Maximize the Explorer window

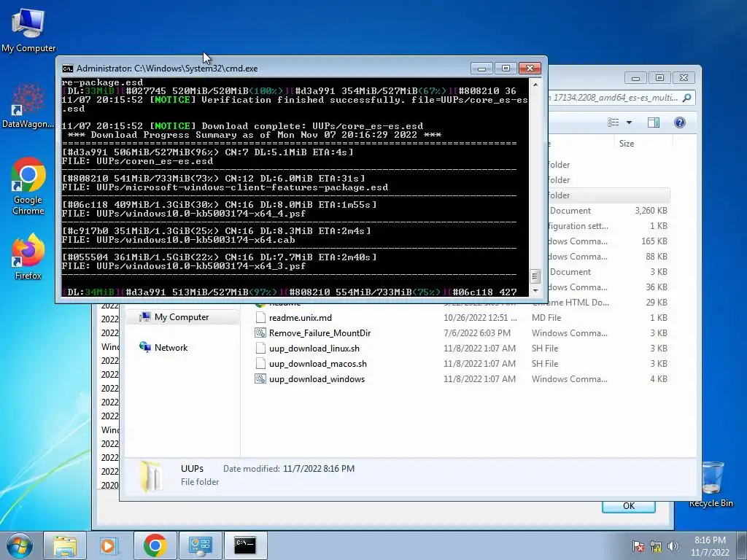tap(659, 77)
